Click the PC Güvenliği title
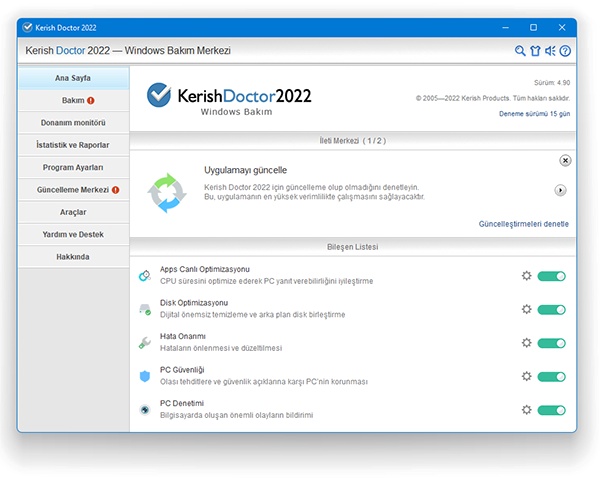The image size is (600, 483). 182,370
